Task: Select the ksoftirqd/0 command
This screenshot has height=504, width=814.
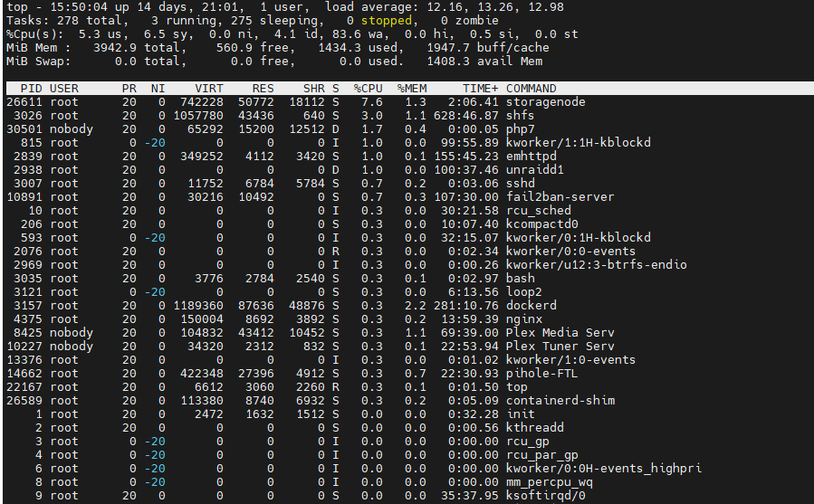Action: pyautogui.click(x=546, y=495)
